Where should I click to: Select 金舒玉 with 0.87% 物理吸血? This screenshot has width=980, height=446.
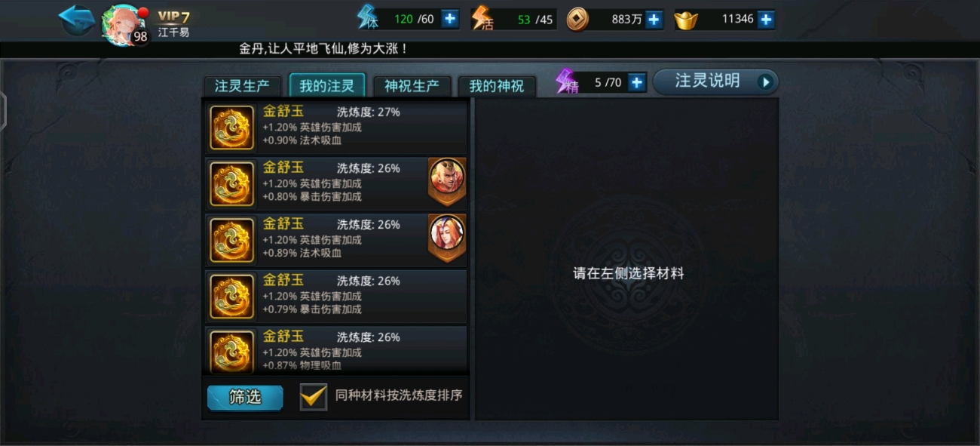click(x=336, y=349)
